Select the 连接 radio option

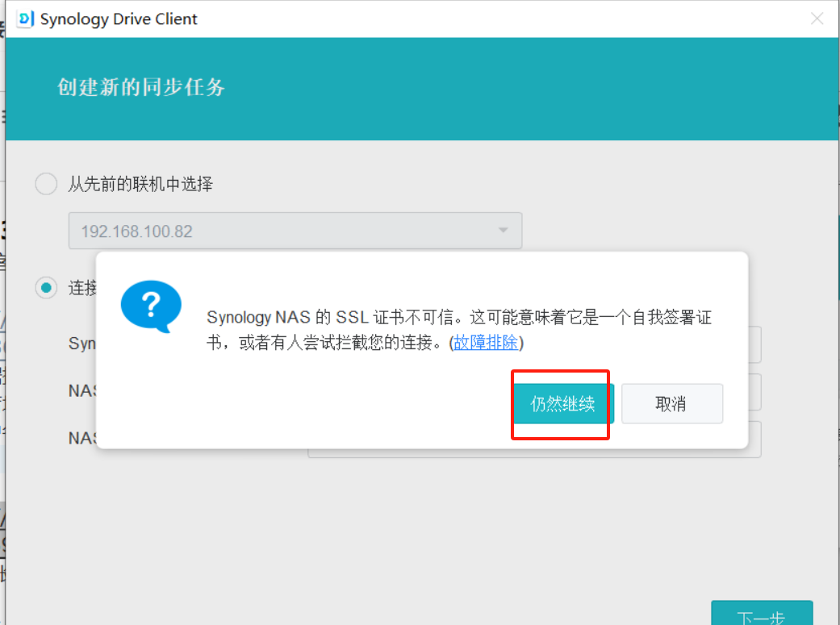(x=46, y=288)
